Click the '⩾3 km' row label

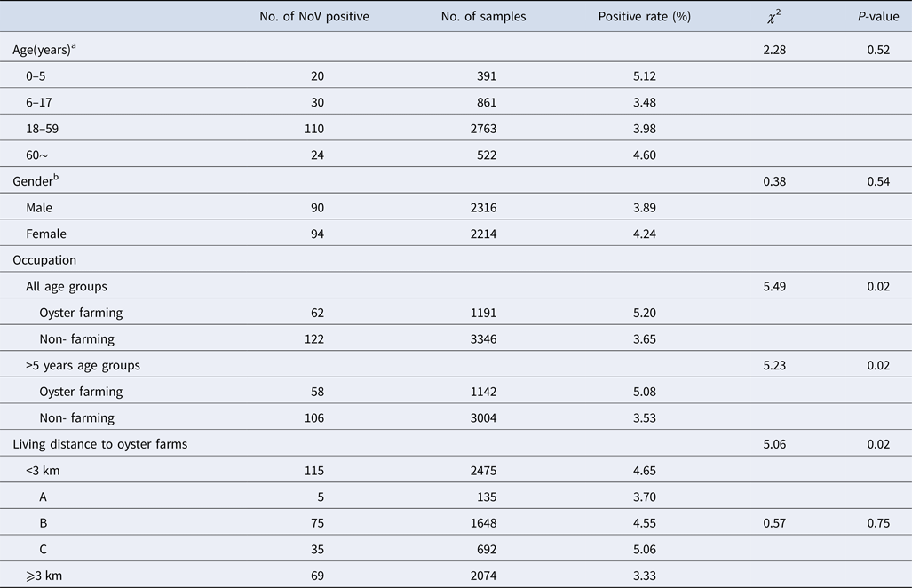[43, 576]
